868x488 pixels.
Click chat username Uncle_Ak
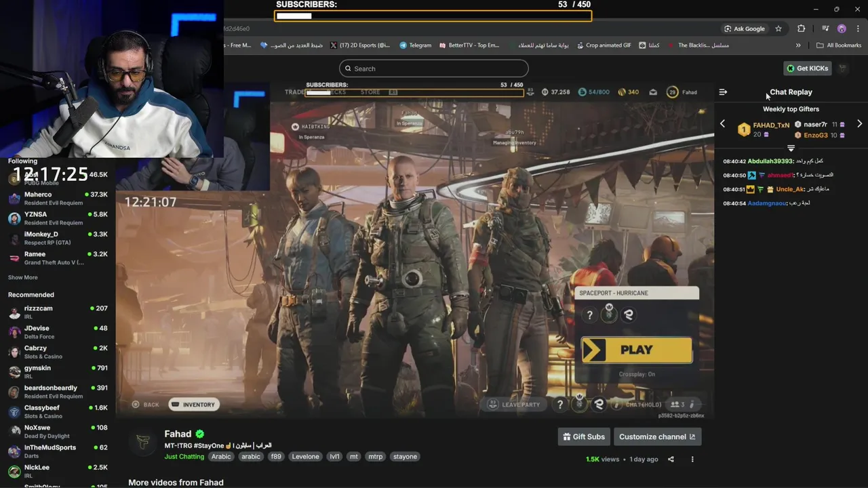tap(789, 189)
